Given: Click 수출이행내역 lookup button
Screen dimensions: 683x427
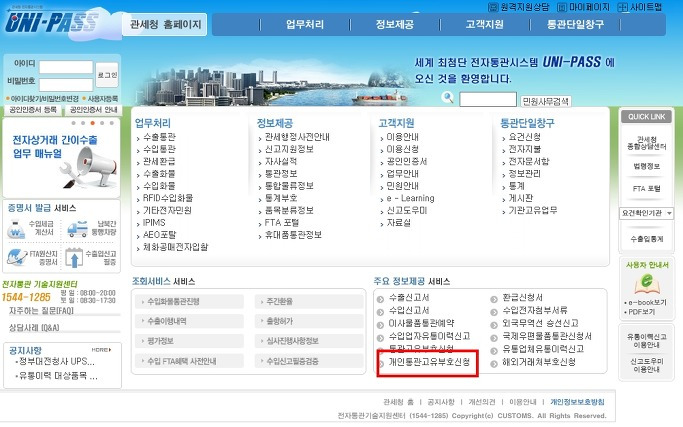Looking at the screenshot, I should 189,321.
